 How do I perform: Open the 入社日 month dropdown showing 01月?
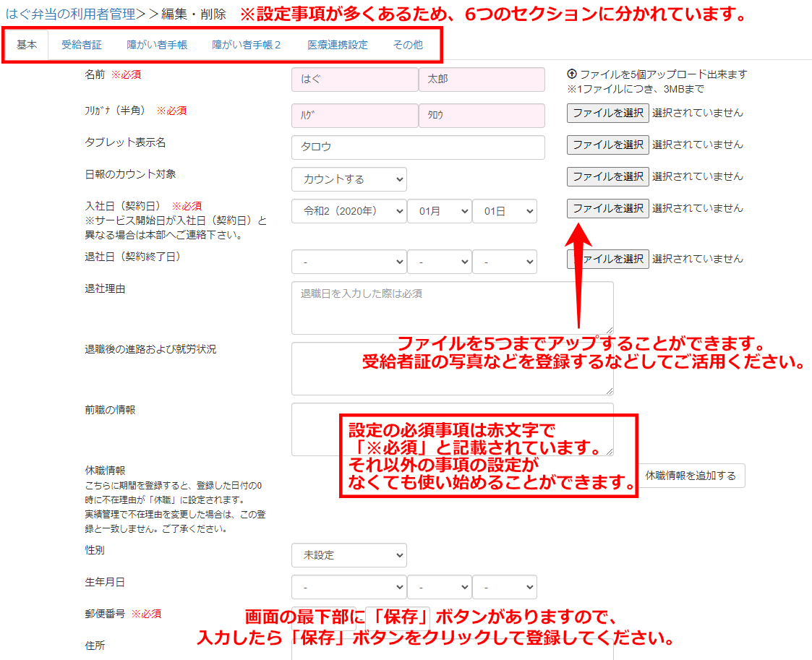[439, 211]
